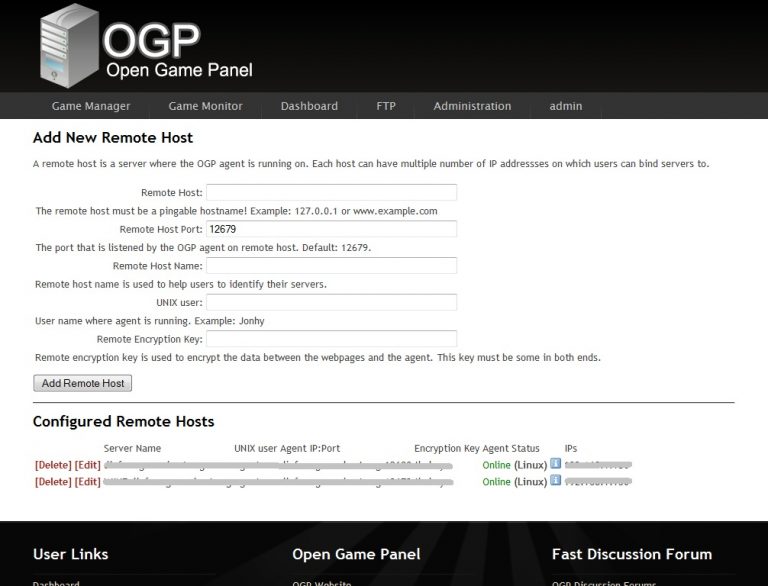Click the Remote Host Port field
The width and height of the screenshot is (768, 586).
[332, 229]
